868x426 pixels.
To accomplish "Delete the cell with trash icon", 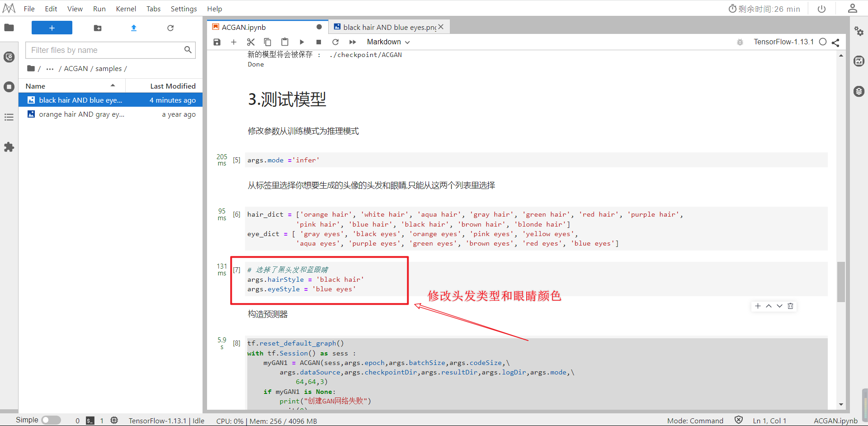I will tap(790, 306).
